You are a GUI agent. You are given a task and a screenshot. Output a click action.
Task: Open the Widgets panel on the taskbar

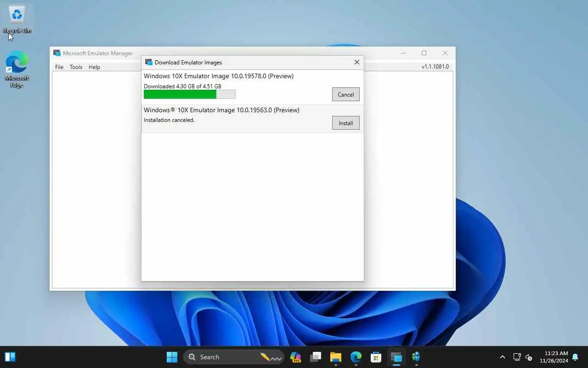tap(10, 357)
